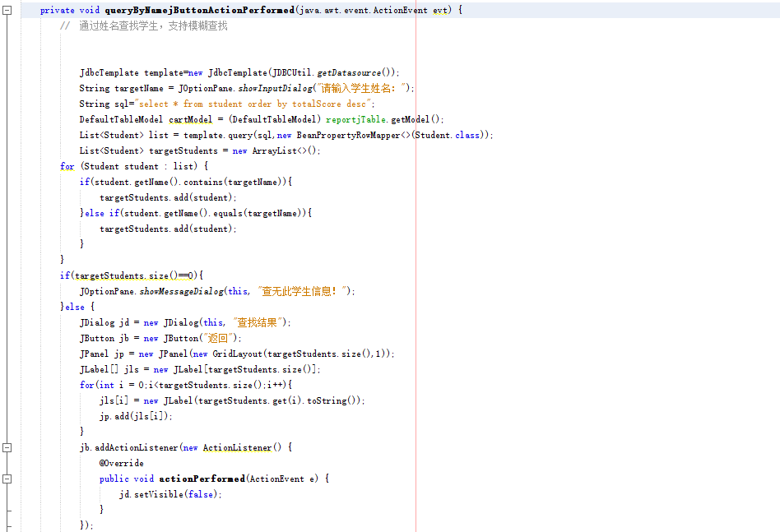Click the underlined cartModel variable

coord(191,119)
